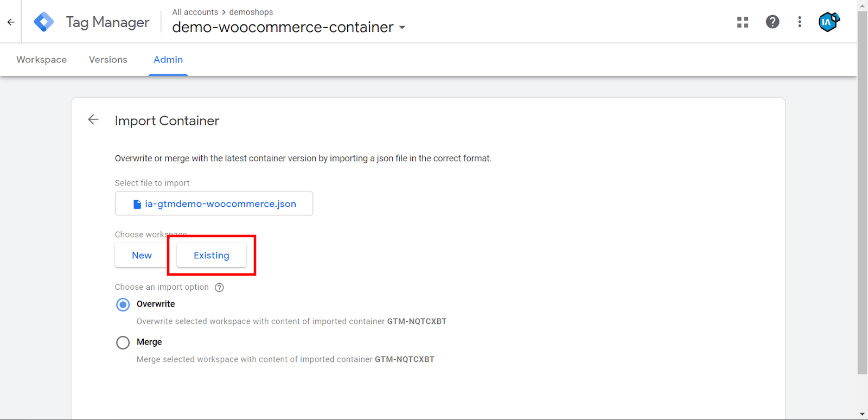
Task: Open the Google apps grid icon
Action: pyautogui.click(x=743, y=22)
